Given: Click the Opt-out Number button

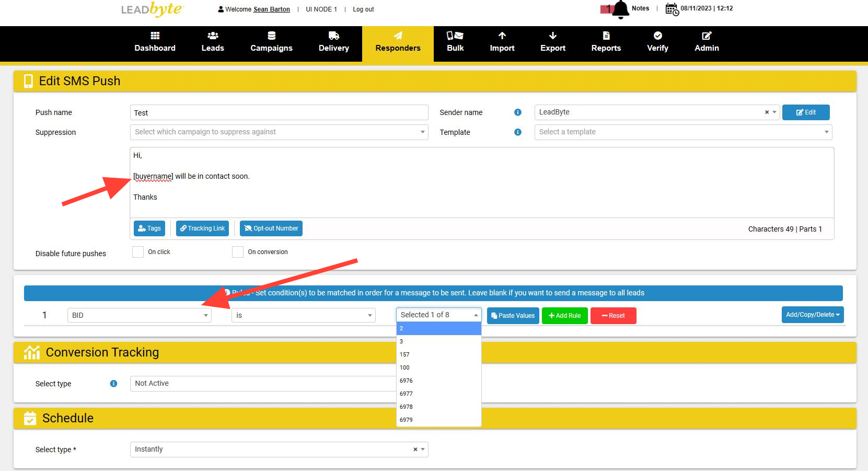Looking at the screenshot, I should pos(271,228).
